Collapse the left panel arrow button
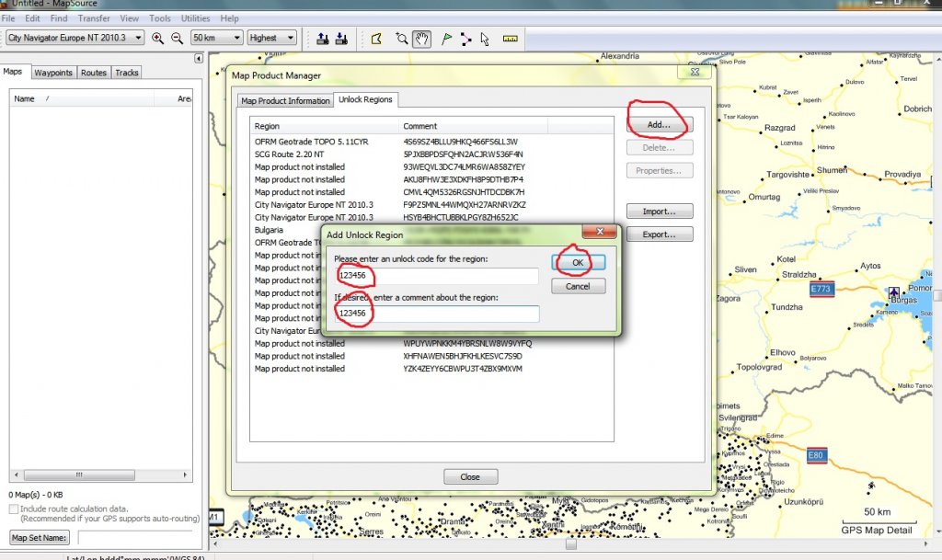This screenshot has height=560, width=942. 199,58
